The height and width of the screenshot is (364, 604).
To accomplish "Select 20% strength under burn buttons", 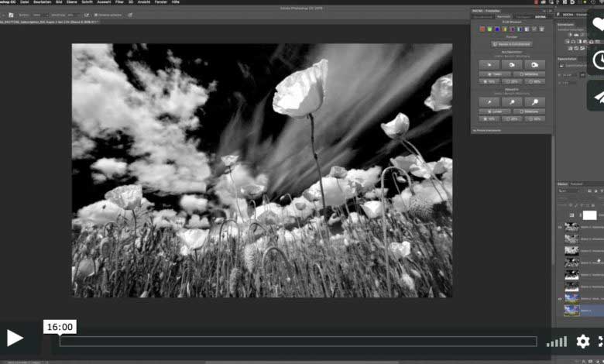I will tap(512, 81).
